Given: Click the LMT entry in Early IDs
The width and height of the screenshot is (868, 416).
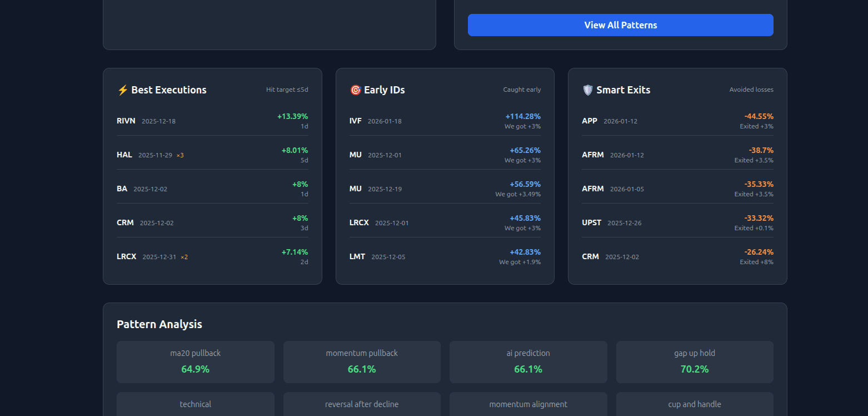Looking at the screenshot, I should [x=445, y=256].
